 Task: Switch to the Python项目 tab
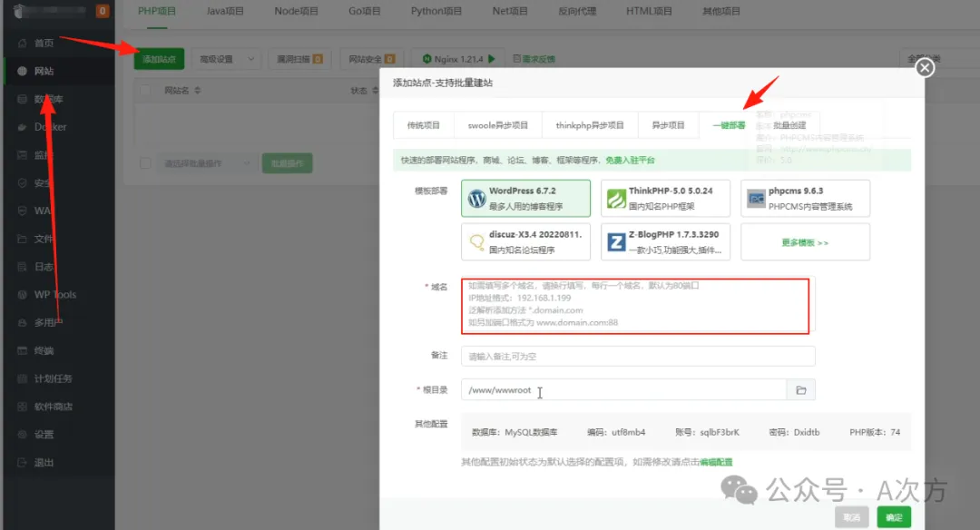[x=436, y=11]
